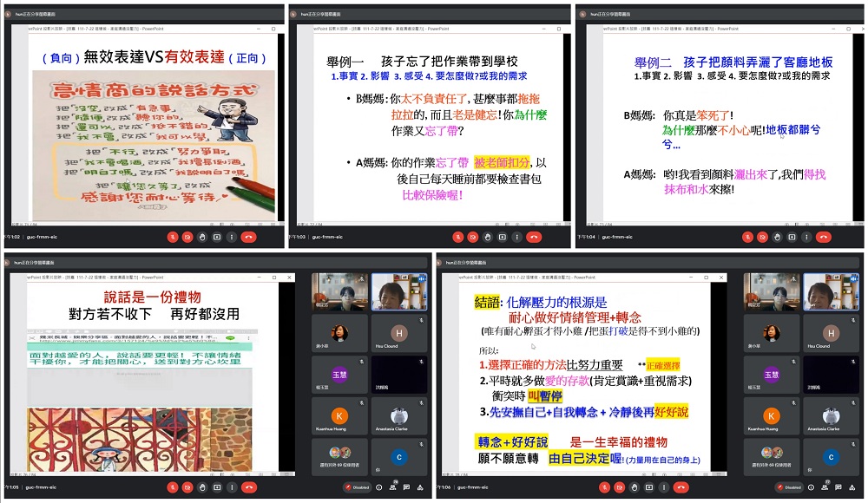Raise hand in the 1:02 meeting panel

click(x=202, y=237)
